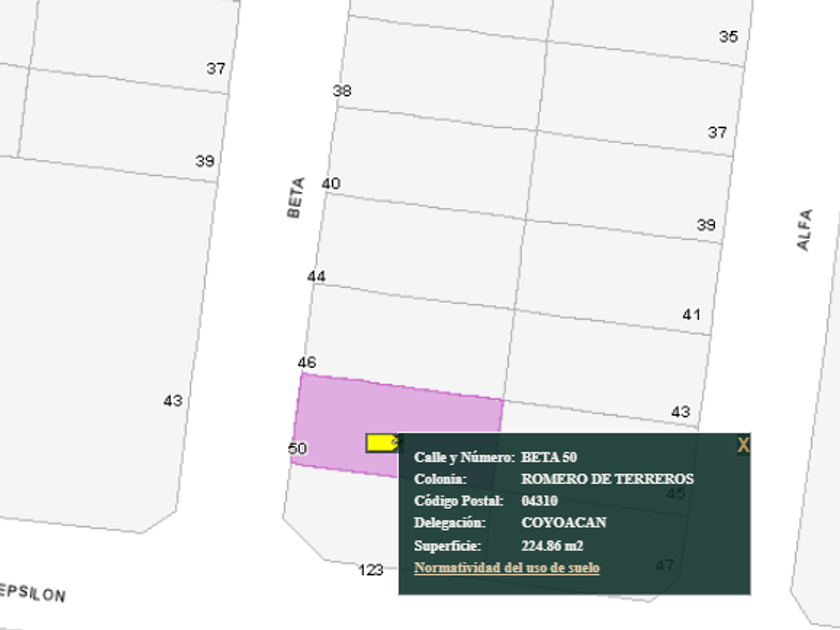This screenshot has width=840, height=630.
Task: Select the address value BETA 50
Action: (549, 457)
